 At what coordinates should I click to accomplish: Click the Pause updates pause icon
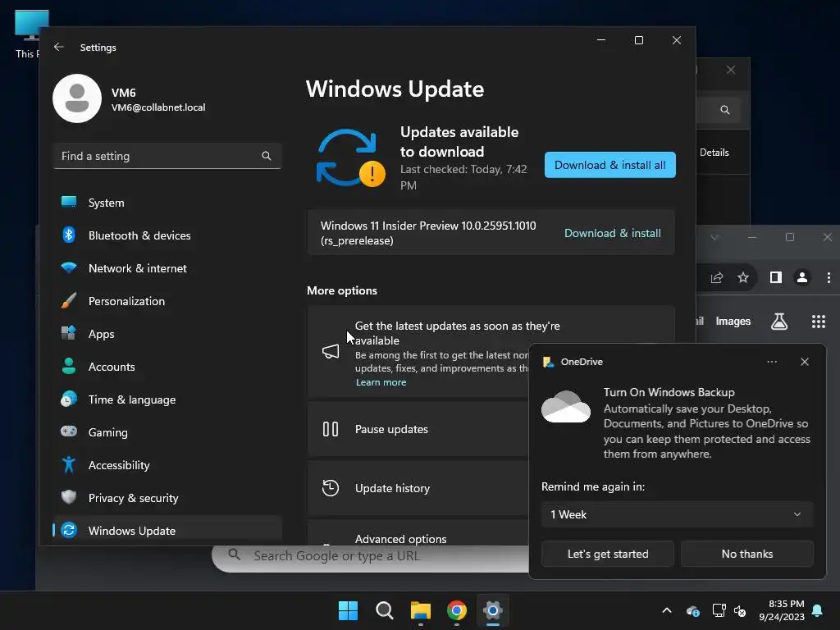click(331, 429)
